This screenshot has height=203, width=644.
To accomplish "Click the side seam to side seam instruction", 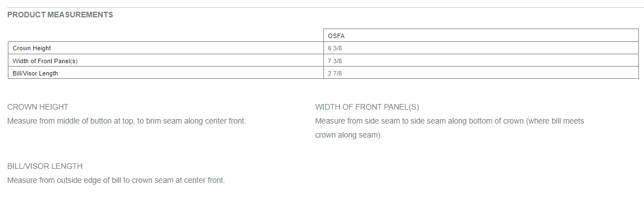I will click(450, 121).
